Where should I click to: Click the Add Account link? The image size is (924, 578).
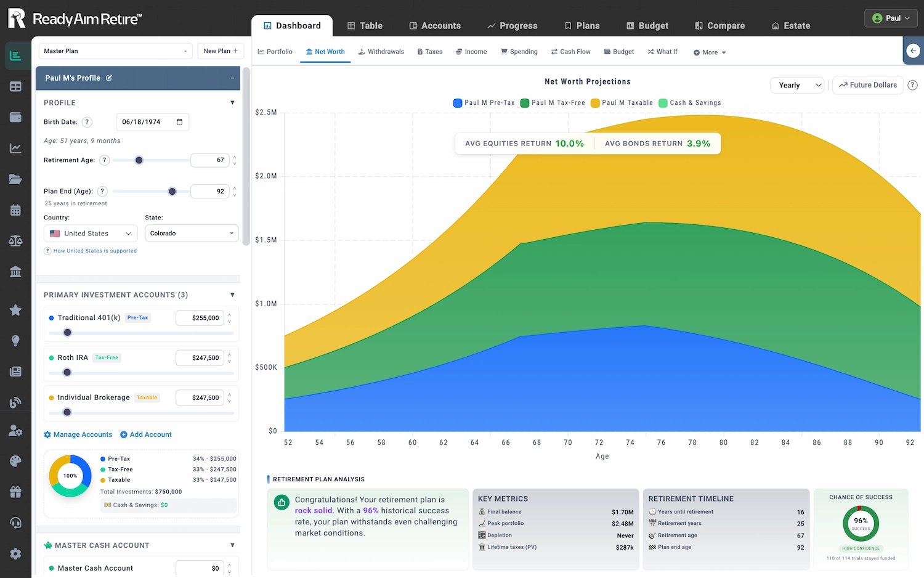[x=146, y=434]
